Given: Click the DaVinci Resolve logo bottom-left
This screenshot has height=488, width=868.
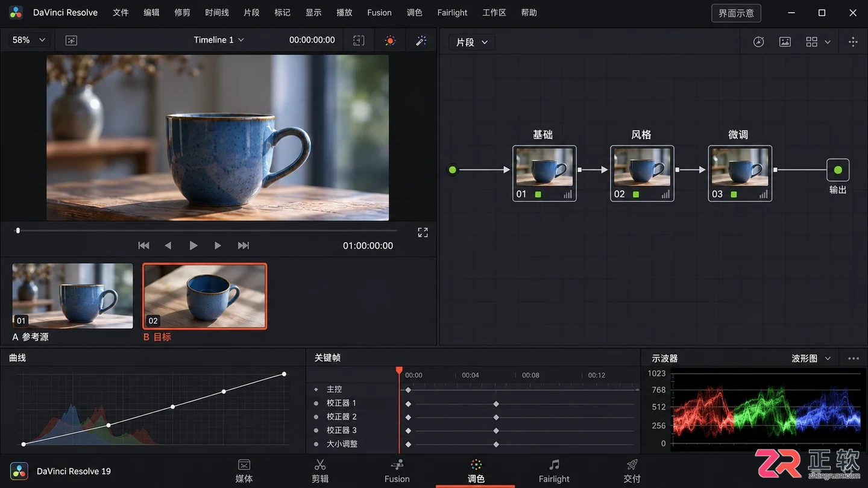Looking at the screenshot, I should (19, 471).
